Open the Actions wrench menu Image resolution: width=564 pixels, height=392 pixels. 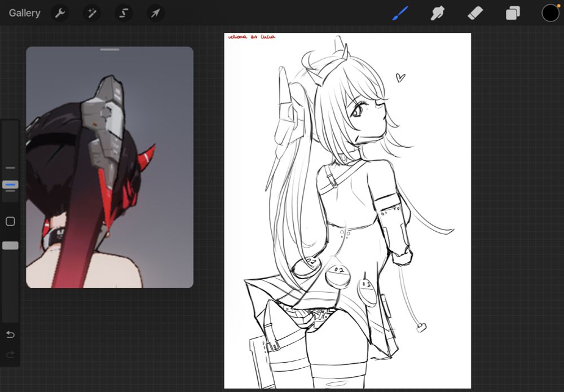tap(60, 14)
